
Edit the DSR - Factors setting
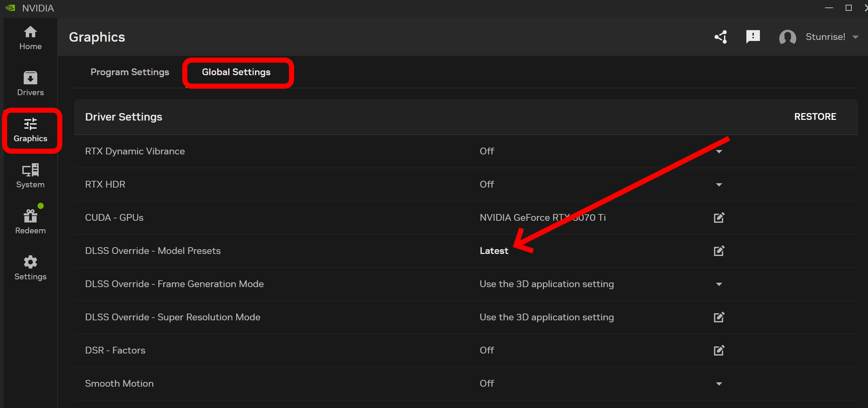click(x=719, y=350)
